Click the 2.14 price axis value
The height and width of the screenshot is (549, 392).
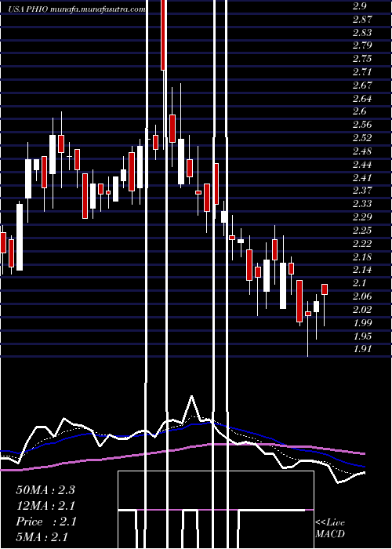[362, 271]
